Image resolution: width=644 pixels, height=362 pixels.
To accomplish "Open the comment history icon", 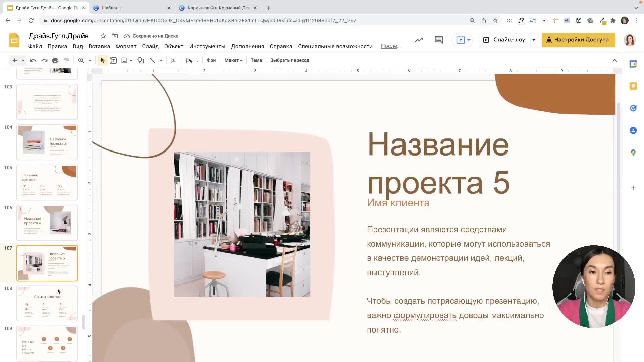I will pos(439,40).
